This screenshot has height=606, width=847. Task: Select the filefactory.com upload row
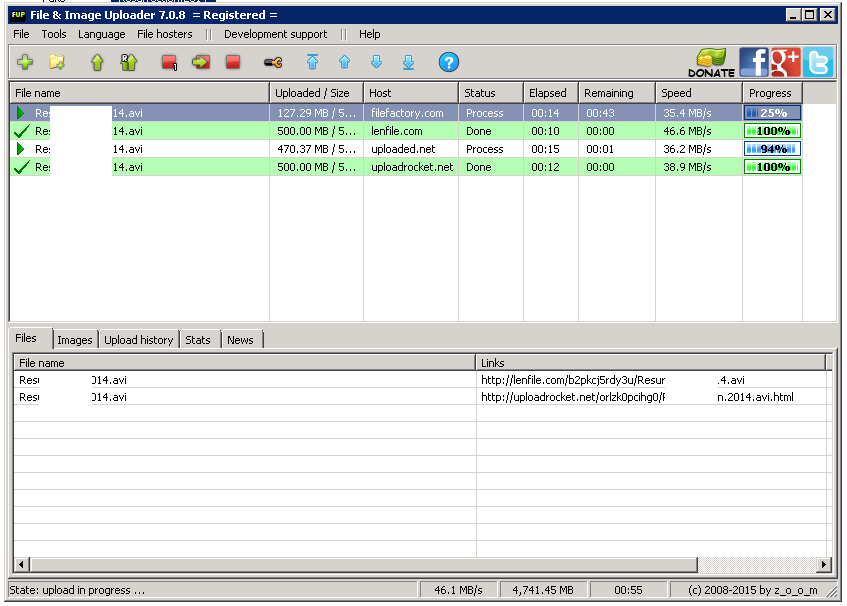[406, 113]
